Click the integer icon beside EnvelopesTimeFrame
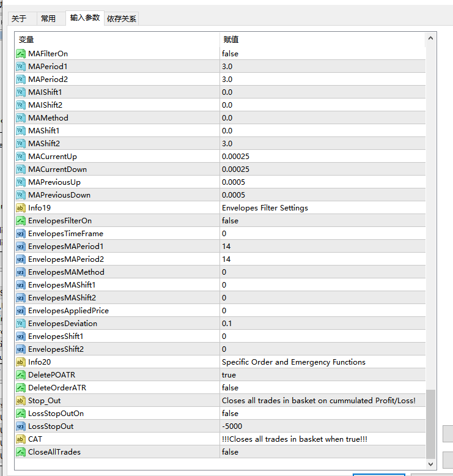Viewport: 453px width, 476px height. (x=21, y=234)
